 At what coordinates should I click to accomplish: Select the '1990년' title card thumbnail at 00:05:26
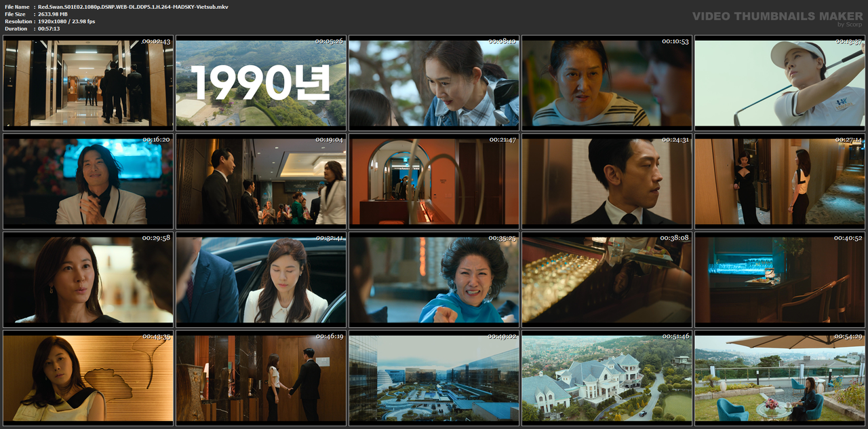pos(261,83)
